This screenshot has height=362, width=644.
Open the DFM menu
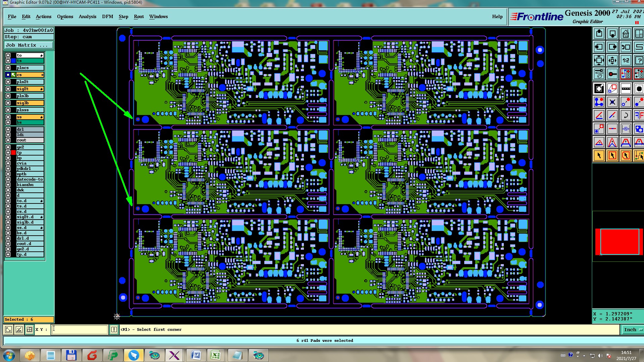coord(107,16)
